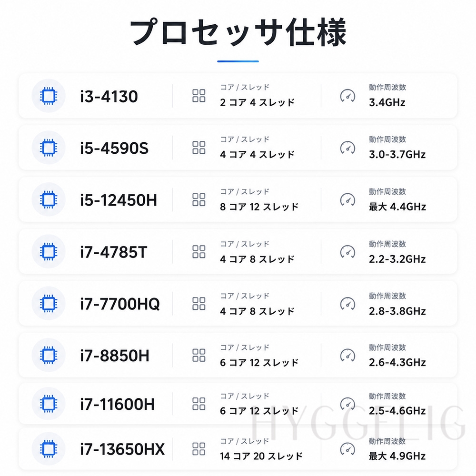Click the speedometer icon next to 3.4GHz
This screenshot has height=476, width=476.
click(x=347, y=96)
